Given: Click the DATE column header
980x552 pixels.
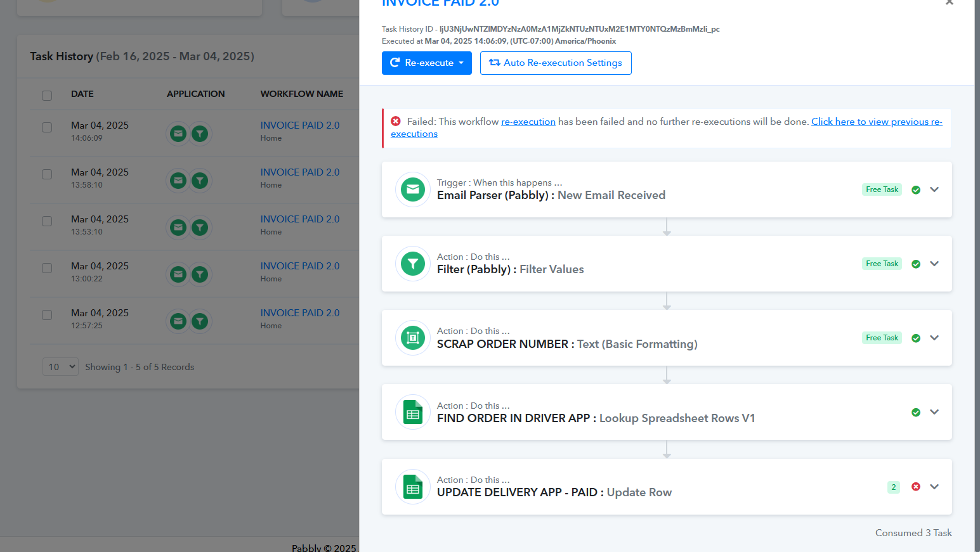Looking at the screenshot, I should point(82,94).
